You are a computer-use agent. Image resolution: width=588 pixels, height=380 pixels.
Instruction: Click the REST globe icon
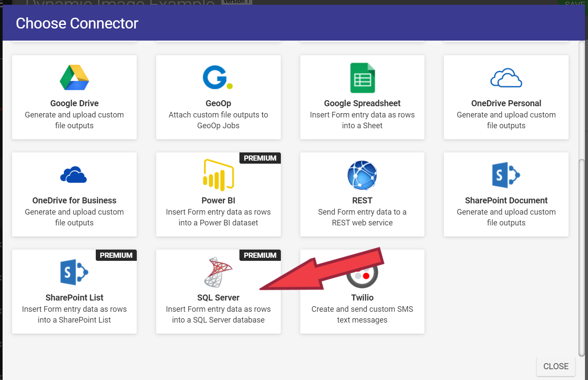coord(362,175)
